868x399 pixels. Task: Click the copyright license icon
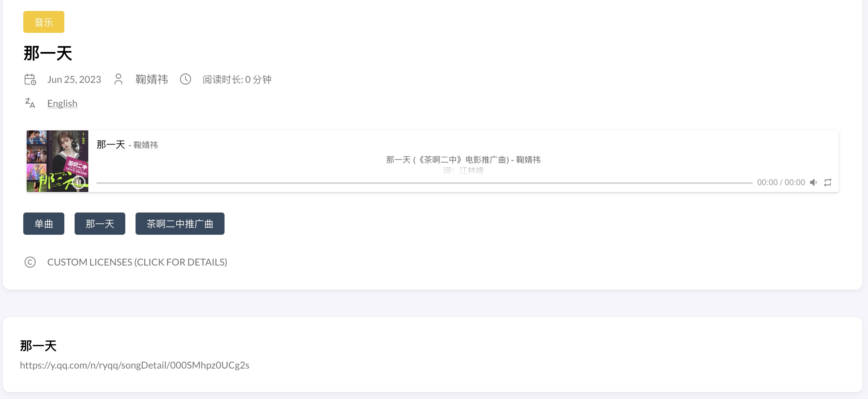coord(30,262)
